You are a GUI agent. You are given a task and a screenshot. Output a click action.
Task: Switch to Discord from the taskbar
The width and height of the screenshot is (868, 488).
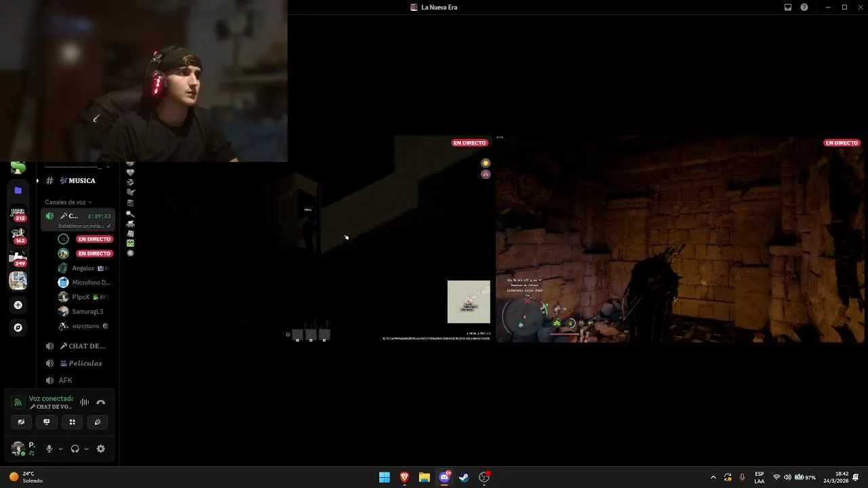(444, 477)
